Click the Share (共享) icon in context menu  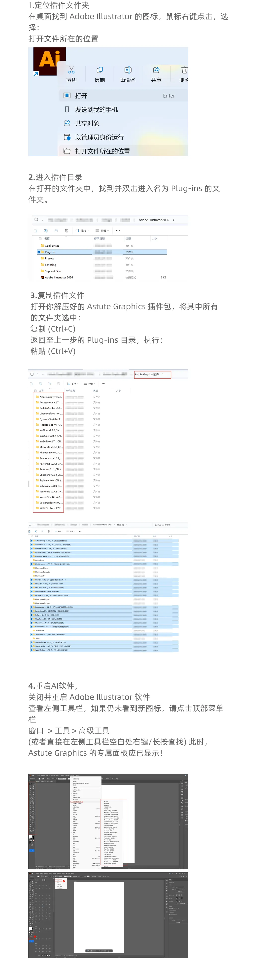click(156, 70)
